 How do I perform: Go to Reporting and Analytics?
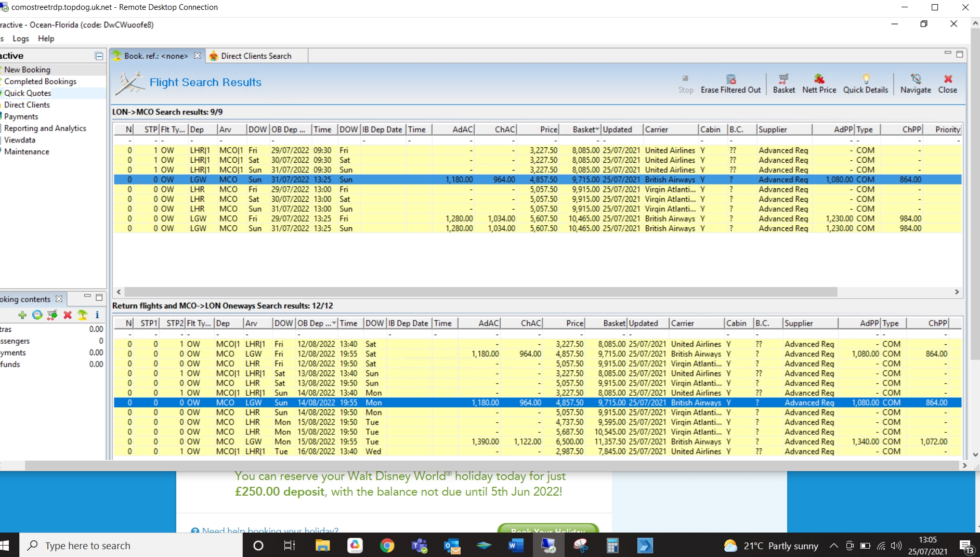[45, 128]
